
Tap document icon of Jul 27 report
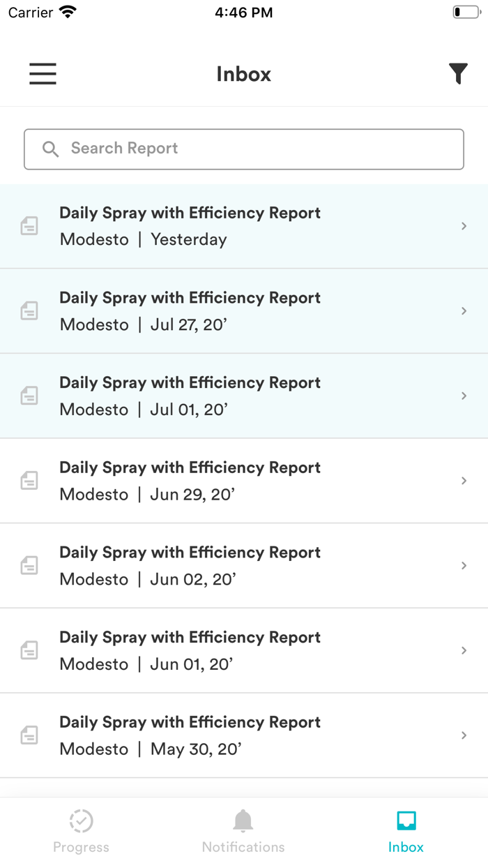(x=29, y=311)
